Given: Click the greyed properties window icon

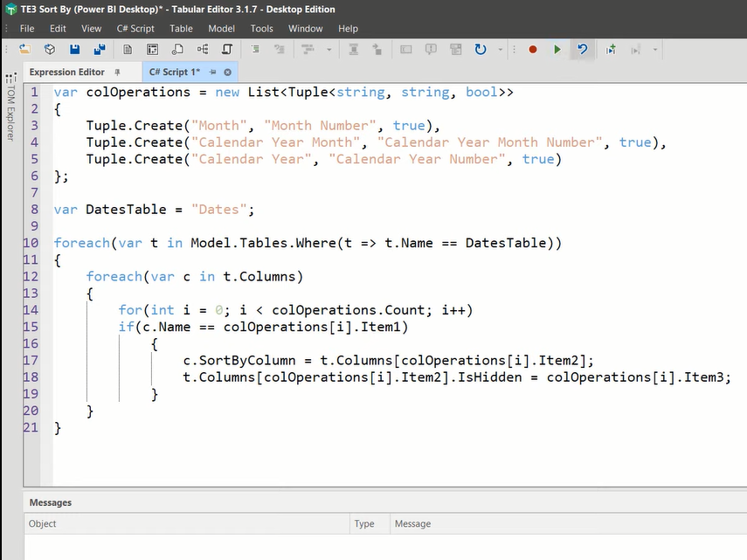Looking at the screenshot, I should tap(456, 50).
